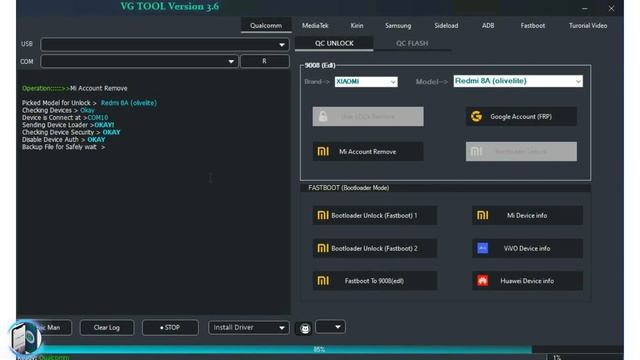
Task: Click Bootloader Unlock (Fastboot) 2
Action: [x=374, y=248]
